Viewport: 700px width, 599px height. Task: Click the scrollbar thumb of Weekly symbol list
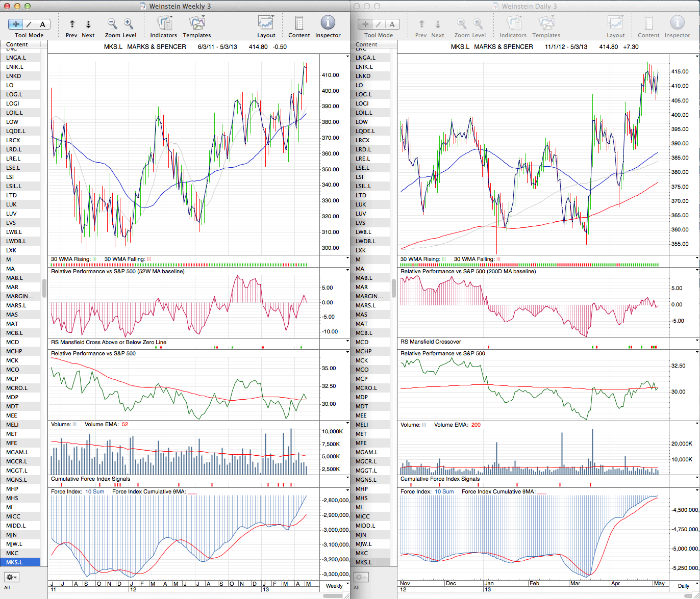44,289
